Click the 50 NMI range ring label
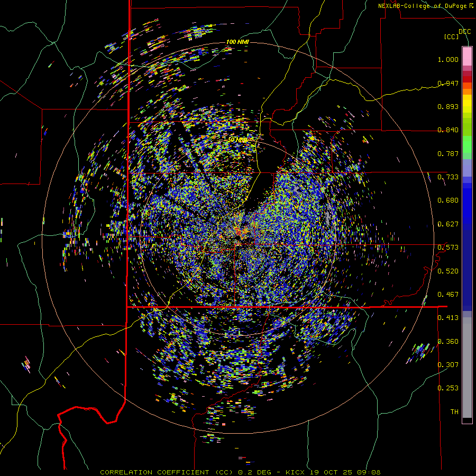 237,140
